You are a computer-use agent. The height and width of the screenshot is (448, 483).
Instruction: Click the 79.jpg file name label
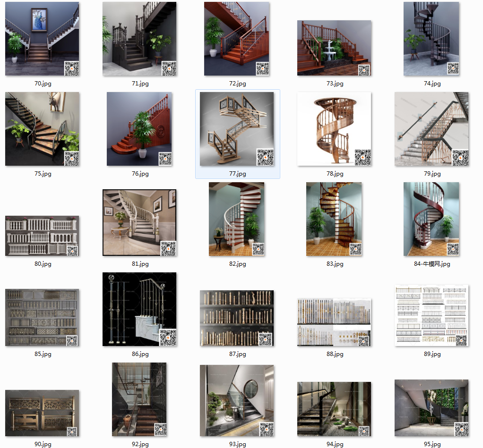coord(432,174)
